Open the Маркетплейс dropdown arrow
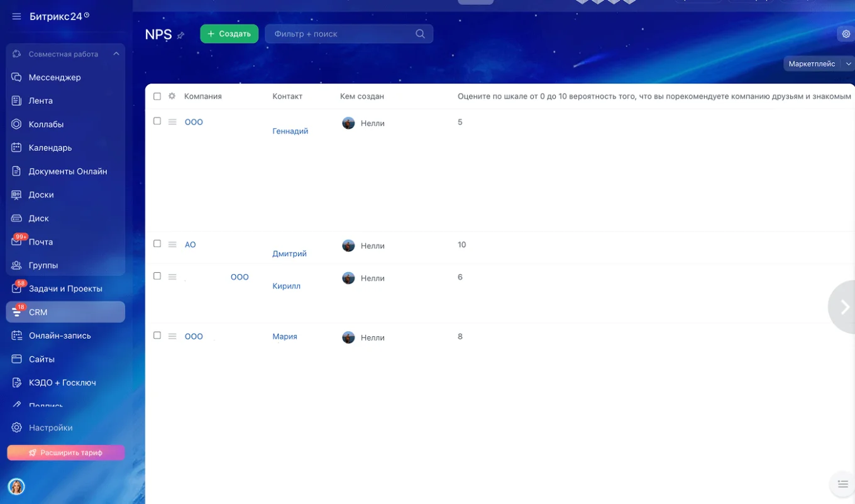Viewport: 855px width, 504px height. point(848,63)
